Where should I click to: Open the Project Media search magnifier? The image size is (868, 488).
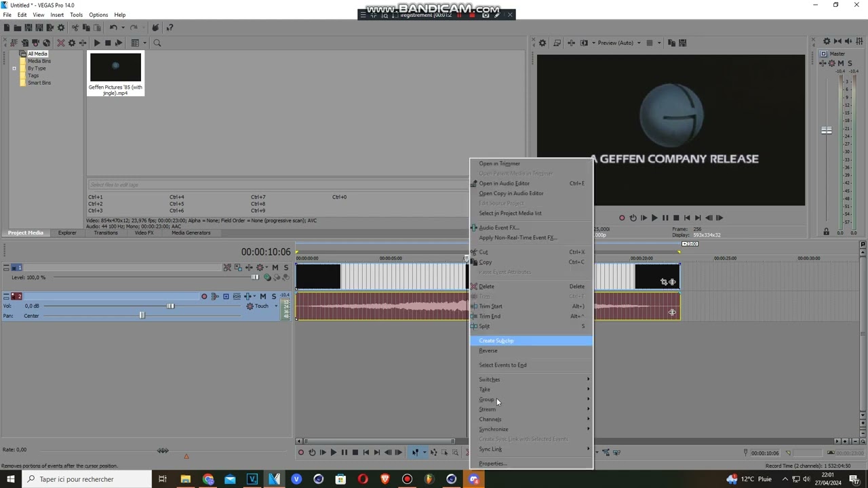click(x=157, y=43)
